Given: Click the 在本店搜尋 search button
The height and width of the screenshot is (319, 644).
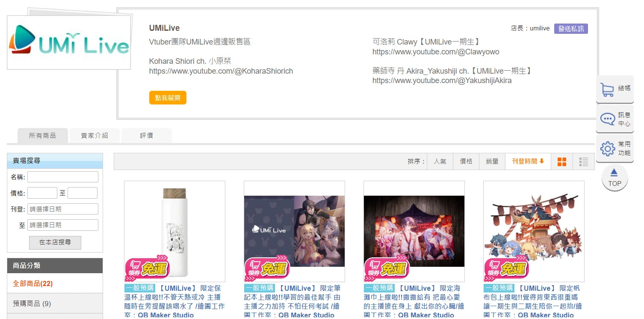Looking at the screenshot, I should pyautogui.click(x=55, y=242).
